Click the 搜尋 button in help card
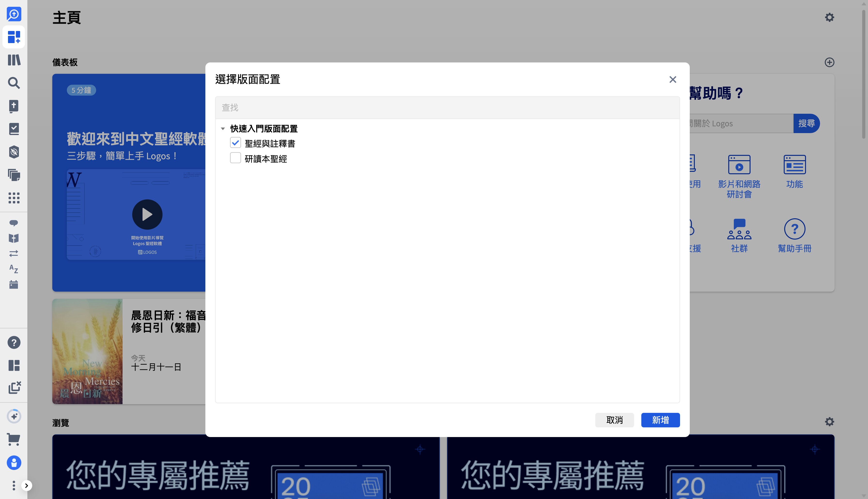 [806, 123]
